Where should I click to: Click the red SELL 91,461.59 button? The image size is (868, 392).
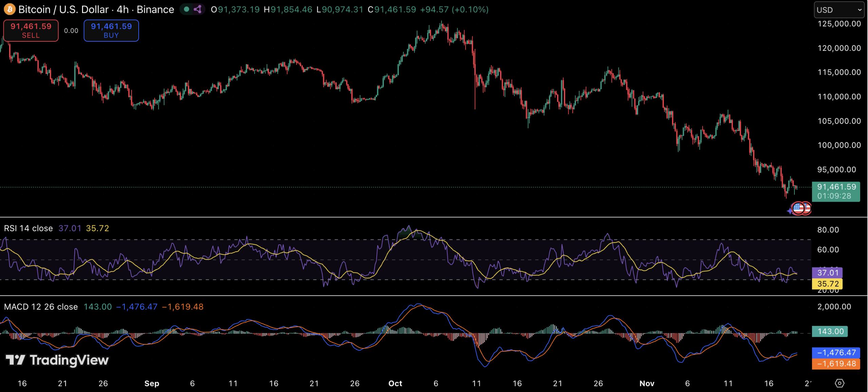(31, 31)
